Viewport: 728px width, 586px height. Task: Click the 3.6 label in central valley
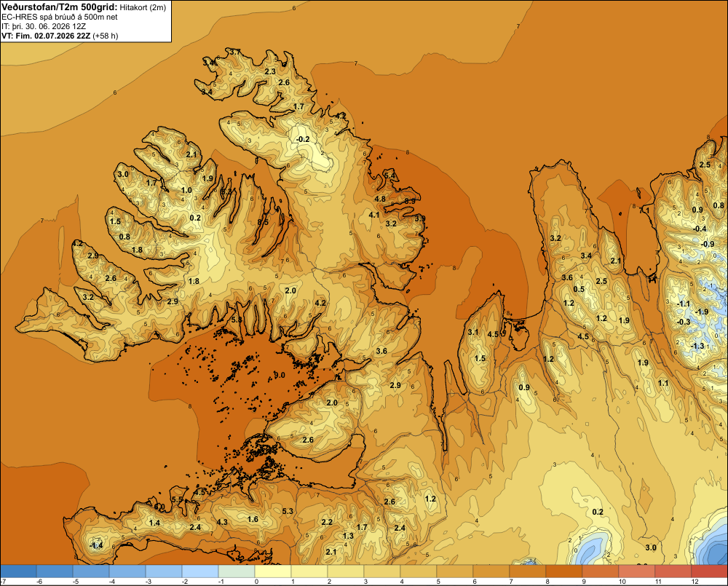tap(381, 351)
